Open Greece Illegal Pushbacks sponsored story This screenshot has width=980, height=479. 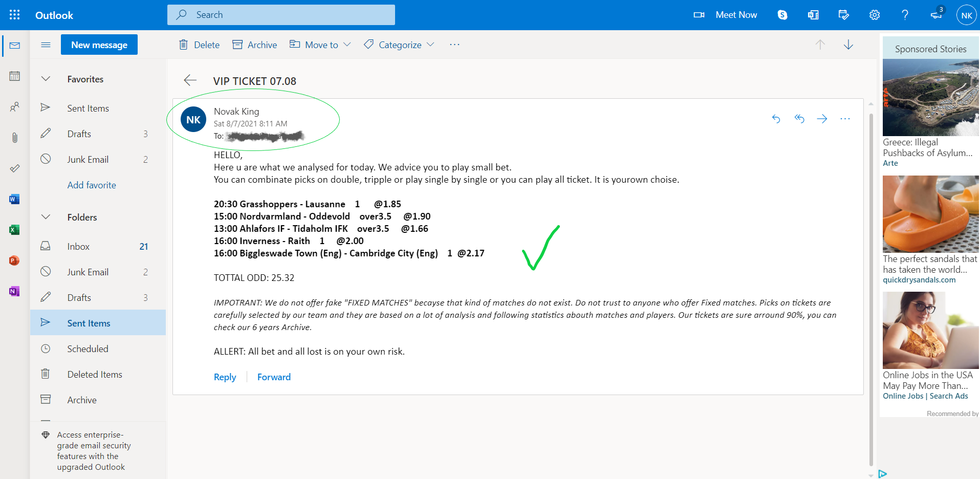click(931, 113)
